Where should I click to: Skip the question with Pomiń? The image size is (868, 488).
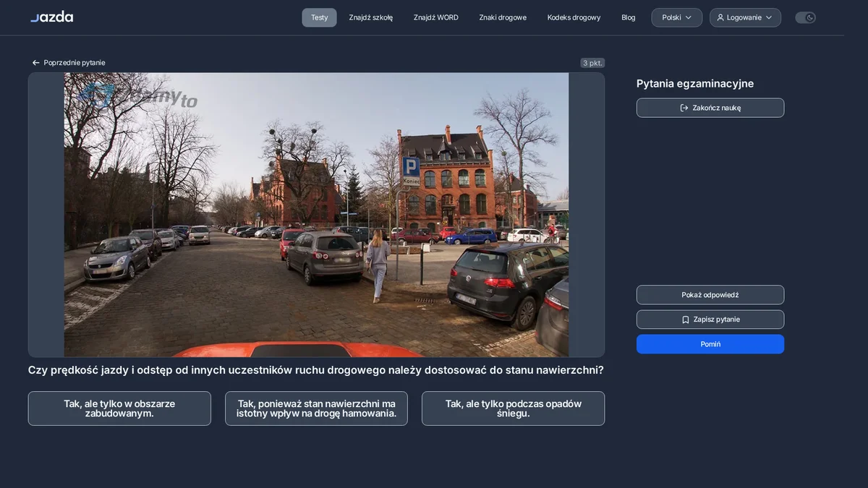pyautogui.click(x=710, y=344)
